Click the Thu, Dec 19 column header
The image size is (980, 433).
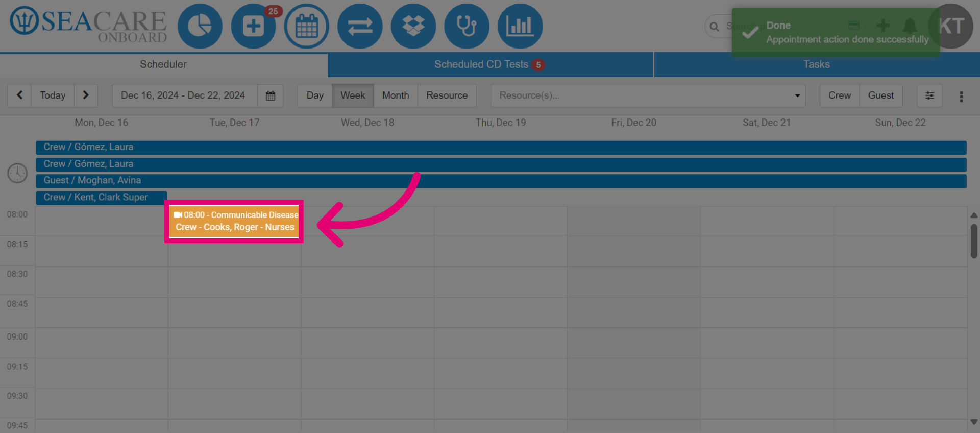click(501, 123)
